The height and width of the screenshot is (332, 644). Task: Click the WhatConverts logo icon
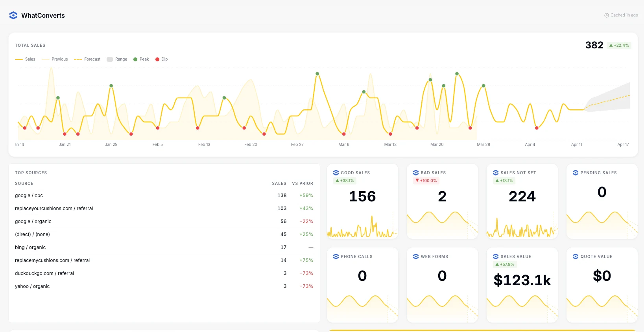13,15
